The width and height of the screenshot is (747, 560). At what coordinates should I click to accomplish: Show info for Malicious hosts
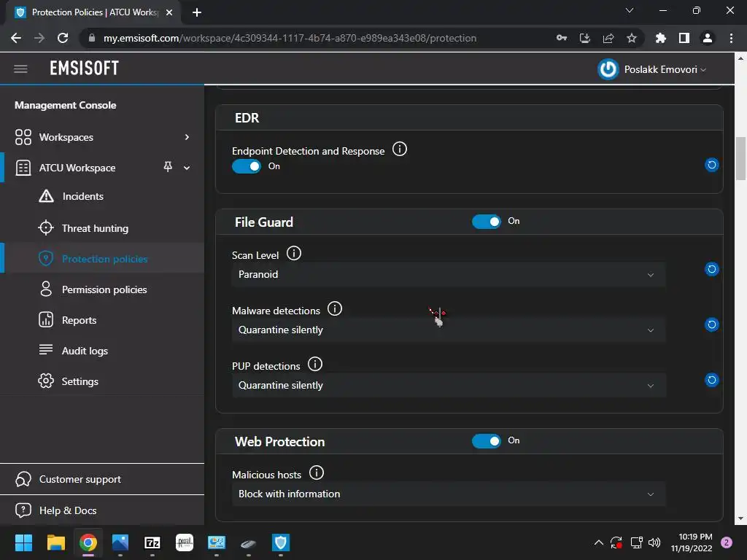click(x=317, y=472)
